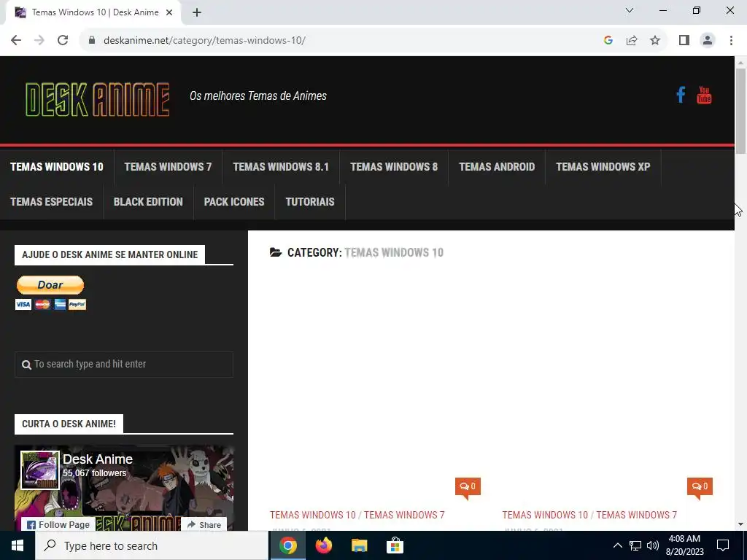Go back with browser back arrow
This screenshot has height=560, width=747.
[x=16, y=40]
